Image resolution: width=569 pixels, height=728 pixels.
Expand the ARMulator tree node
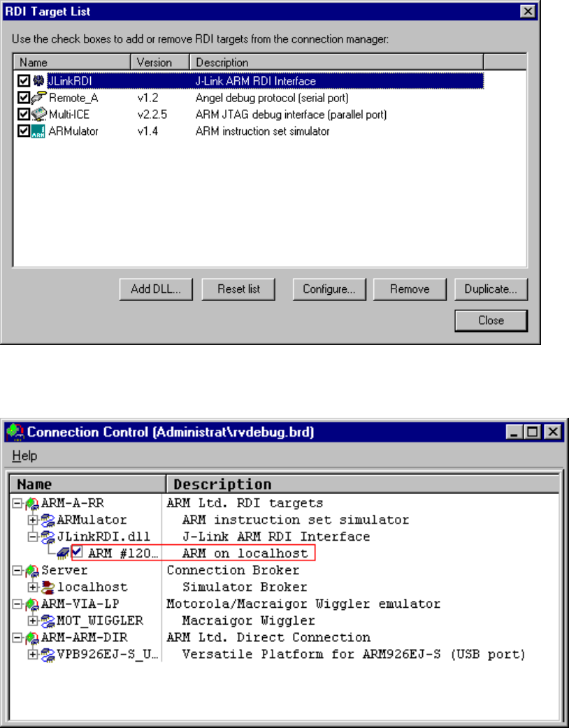click(x=33, y=520)
